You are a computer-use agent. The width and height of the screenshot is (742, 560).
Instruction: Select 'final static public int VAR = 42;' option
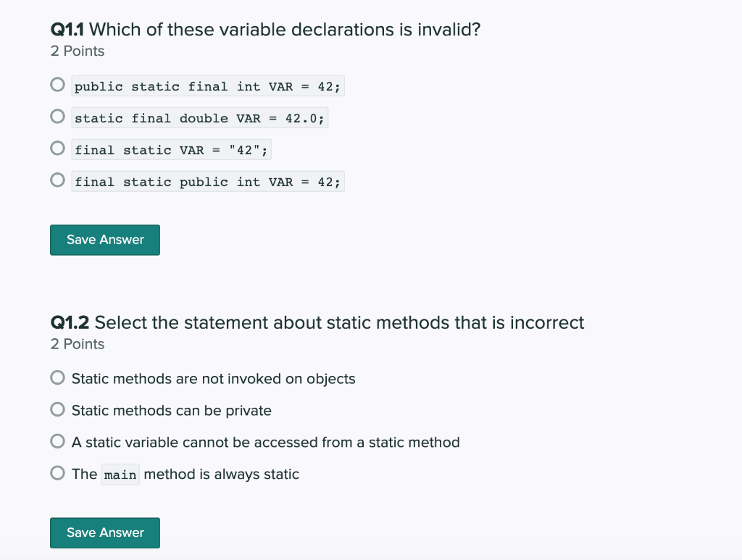[x=57, y=180]
